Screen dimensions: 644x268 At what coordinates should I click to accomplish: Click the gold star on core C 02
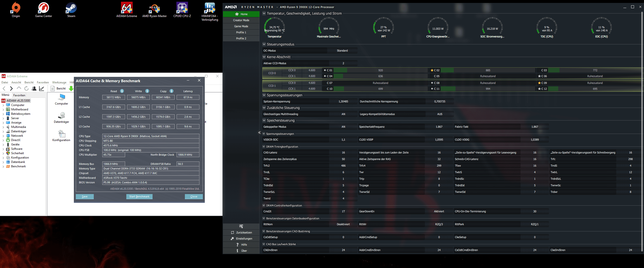(432, 70)
